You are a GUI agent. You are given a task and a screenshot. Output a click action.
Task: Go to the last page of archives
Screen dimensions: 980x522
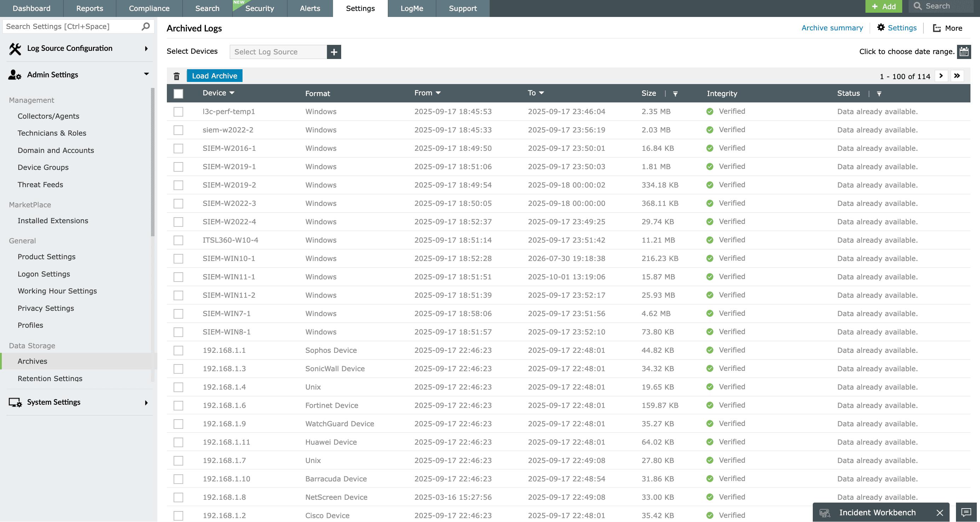click(x=957, y=76)
